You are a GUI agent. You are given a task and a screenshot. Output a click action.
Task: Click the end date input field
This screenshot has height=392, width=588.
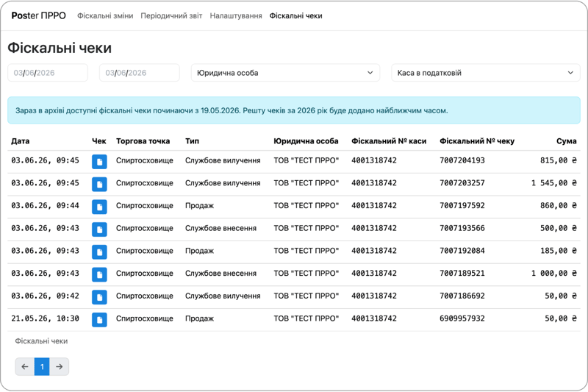tap(140, 73)
